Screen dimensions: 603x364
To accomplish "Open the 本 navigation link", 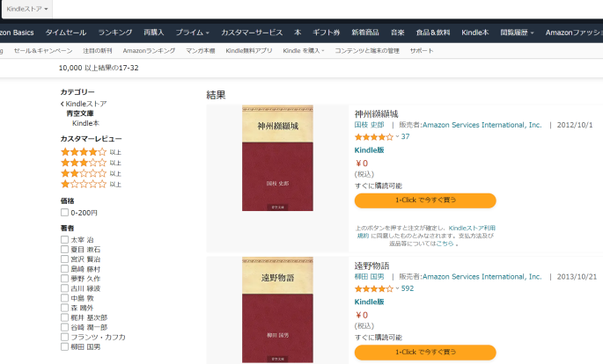I will coord(298,33).
